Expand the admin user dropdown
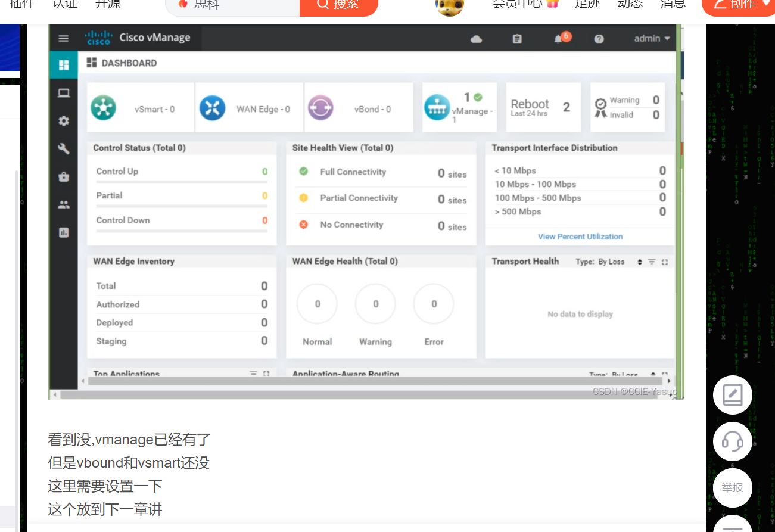The width and height of the screenshot is (775, 532). pyautogui.click(x=652, y=38)
